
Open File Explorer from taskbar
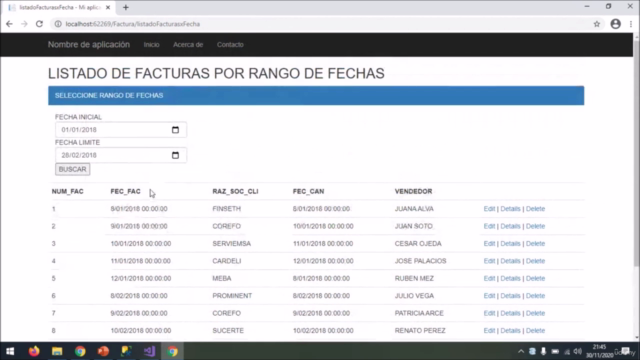point(57,351)
